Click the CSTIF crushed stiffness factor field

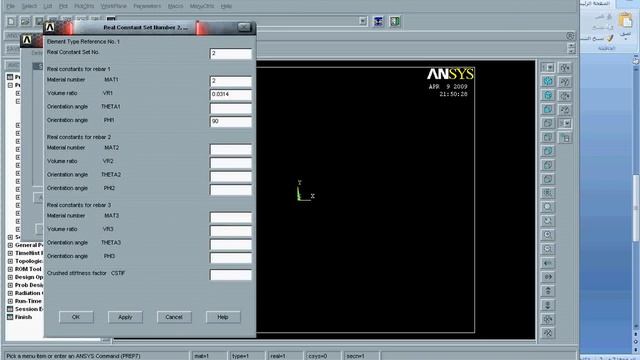tap(231, 275)
